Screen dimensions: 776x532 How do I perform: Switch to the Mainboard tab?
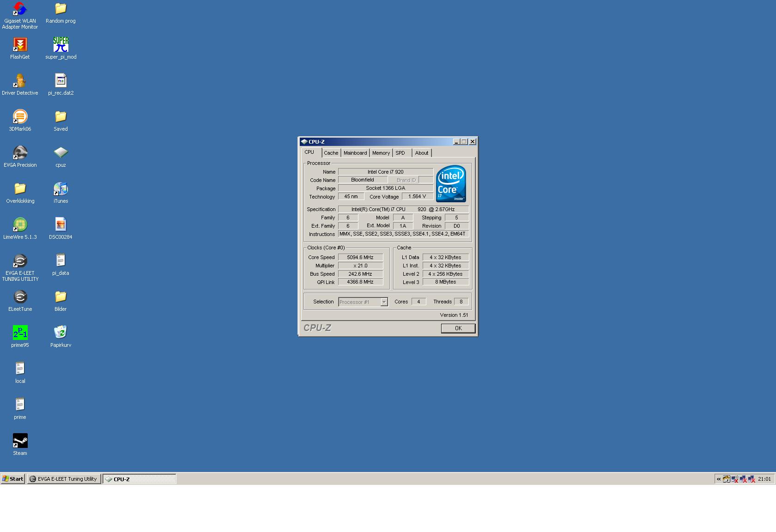pyautogui.click(x=355, y=153)
